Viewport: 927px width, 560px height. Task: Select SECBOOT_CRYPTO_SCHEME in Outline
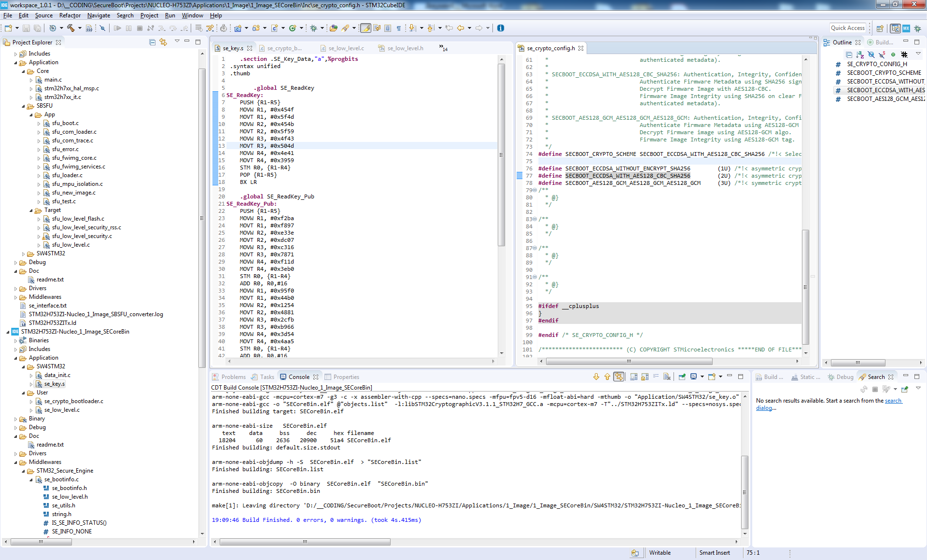(x=884, y=73)
